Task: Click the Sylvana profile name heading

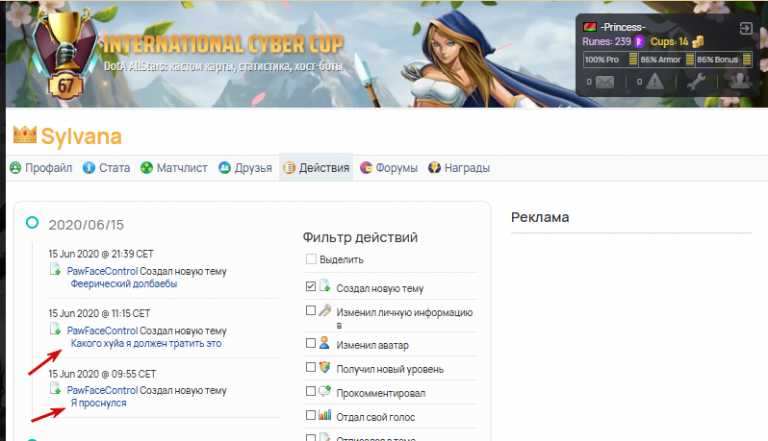Action: (81, 136)
